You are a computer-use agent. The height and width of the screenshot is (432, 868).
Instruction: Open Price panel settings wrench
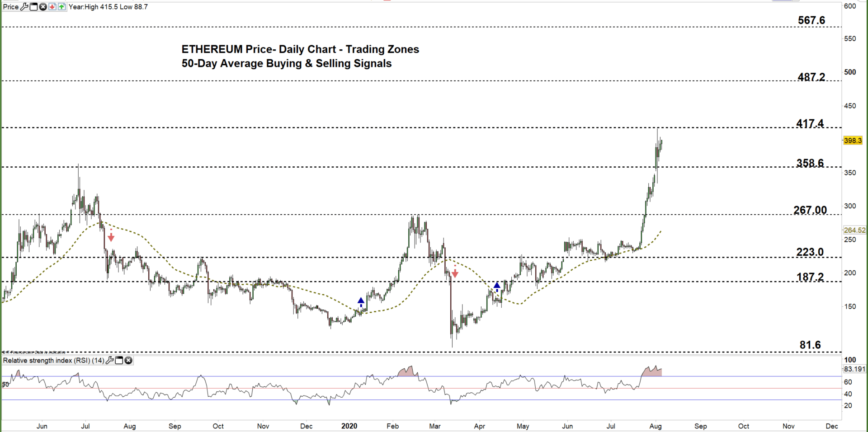point(24,7)
